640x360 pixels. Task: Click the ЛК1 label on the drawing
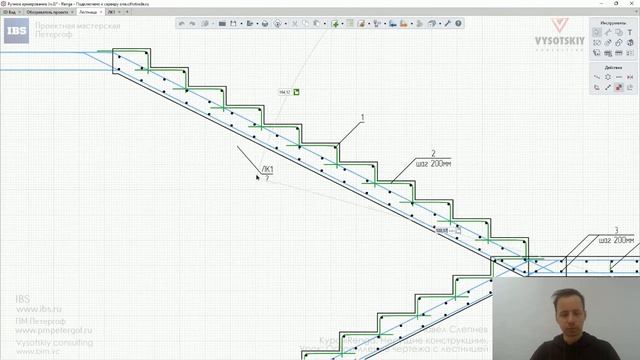coord(267,169)
